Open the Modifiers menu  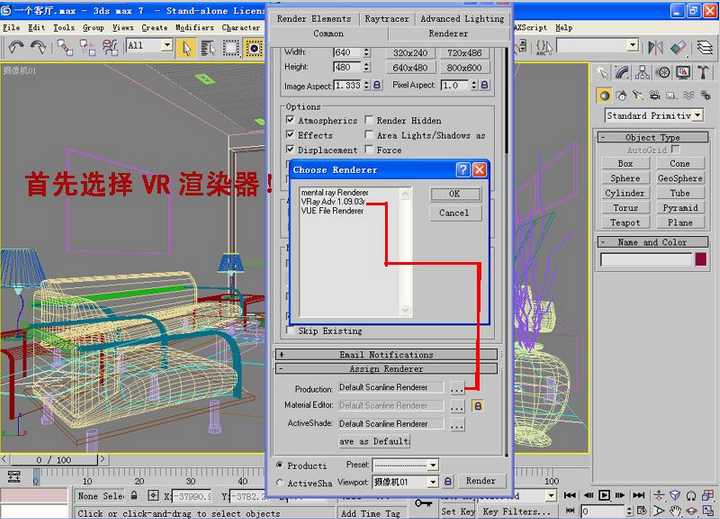(195, 28)
